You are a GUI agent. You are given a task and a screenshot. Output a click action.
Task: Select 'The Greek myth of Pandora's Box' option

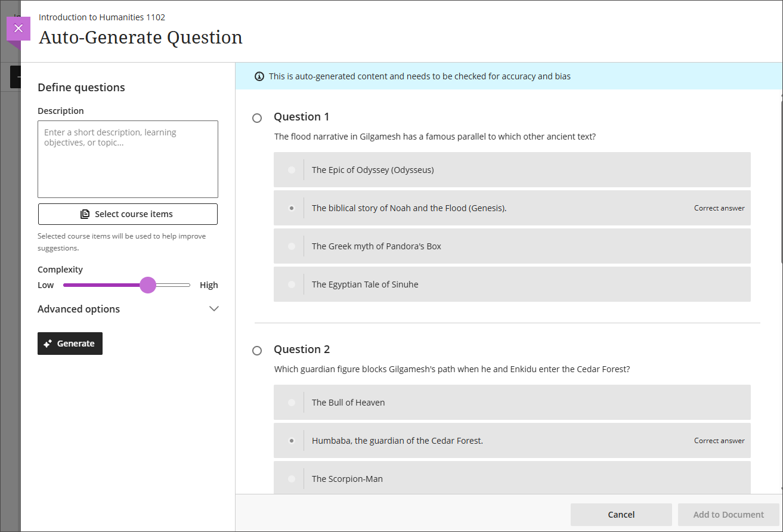290,246
